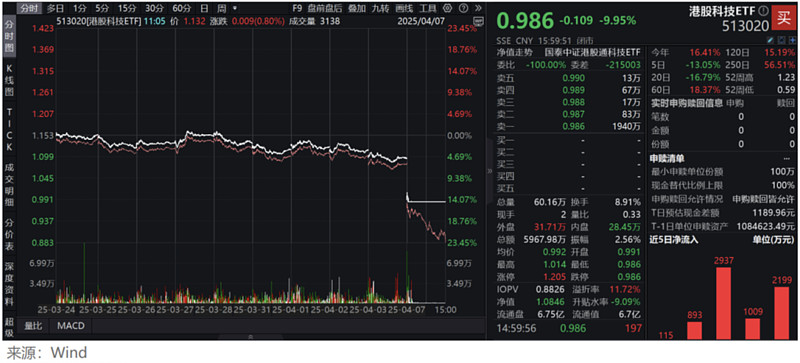Open the 工具 tools menu

pos(428,9)
